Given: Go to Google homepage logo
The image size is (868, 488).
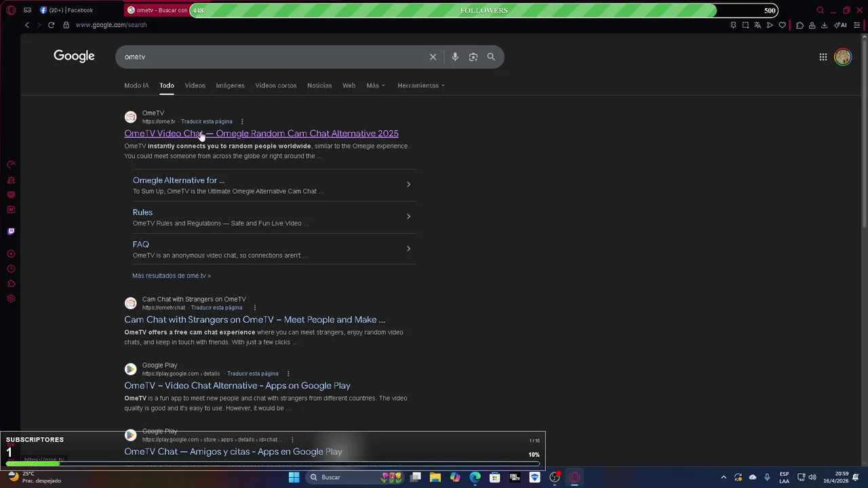Looking at the screenshot, I should pyautogui.click(x=74, y=56).
